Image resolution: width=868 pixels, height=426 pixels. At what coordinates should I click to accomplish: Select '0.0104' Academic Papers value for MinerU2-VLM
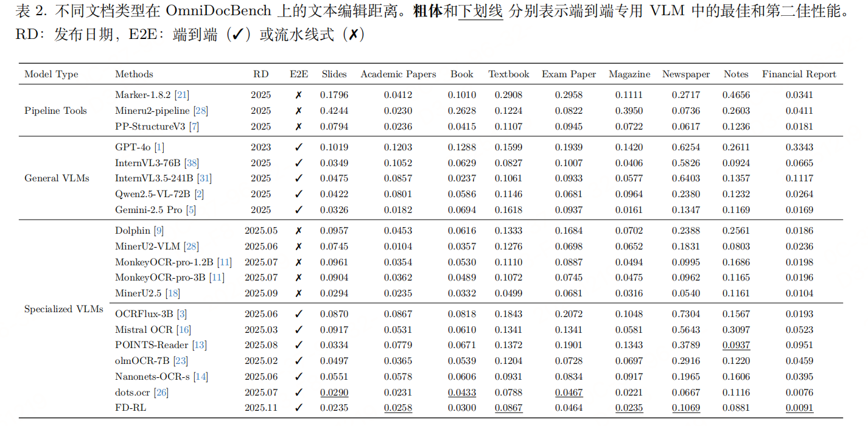[398, 246]
